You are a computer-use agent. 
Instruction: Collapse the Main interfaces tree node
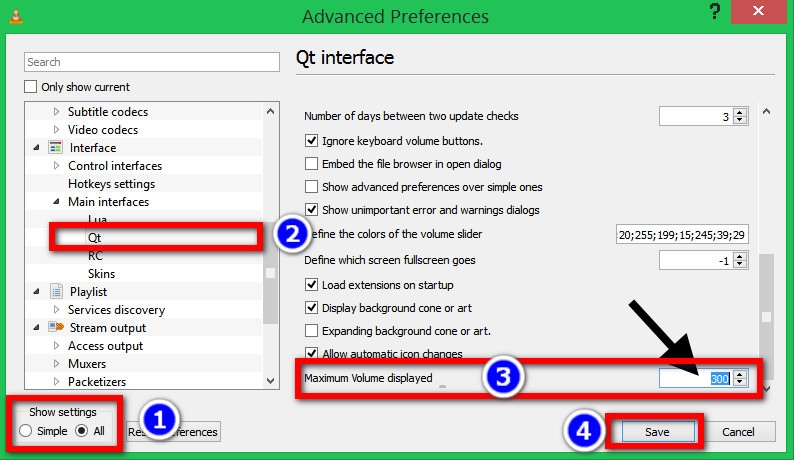click(x=57, y=202)
